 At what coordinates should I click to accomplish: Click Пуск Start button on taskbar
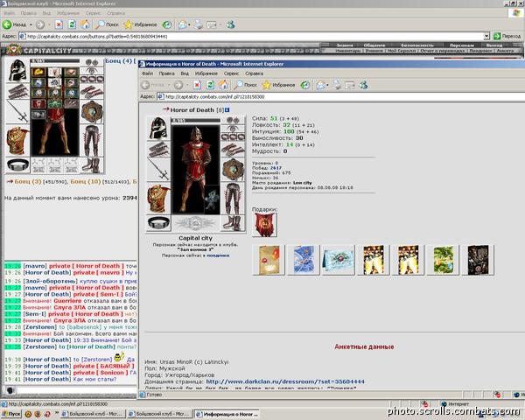(11, 414)
